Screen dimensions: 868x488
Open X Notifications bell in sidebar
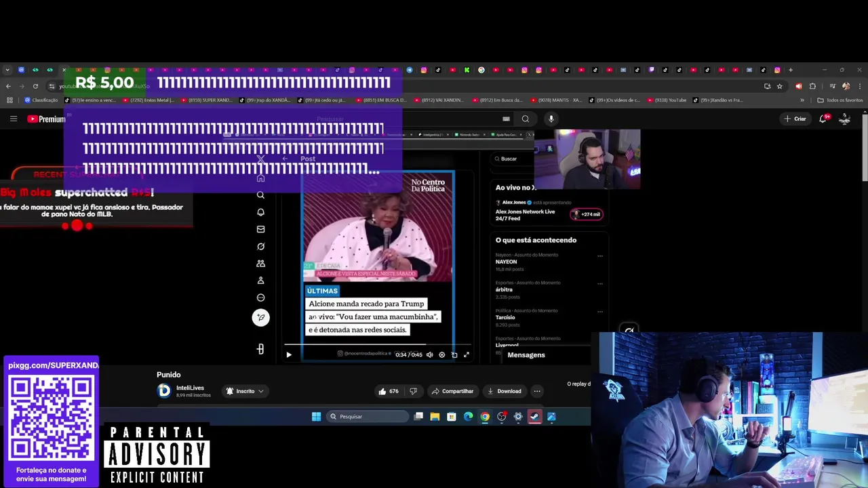pyautogui.click(x=260, y=212)
